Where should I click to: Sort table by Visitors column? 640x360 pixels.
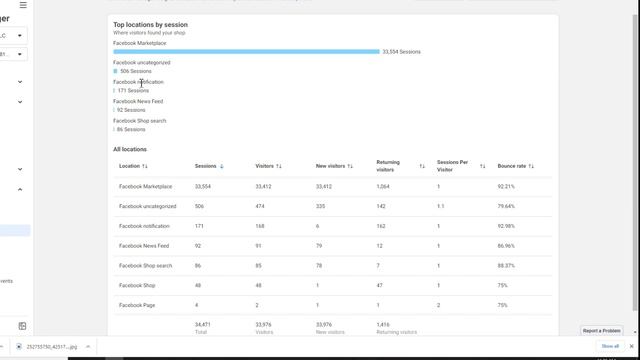pyautogui.click(x=279, y=166)
